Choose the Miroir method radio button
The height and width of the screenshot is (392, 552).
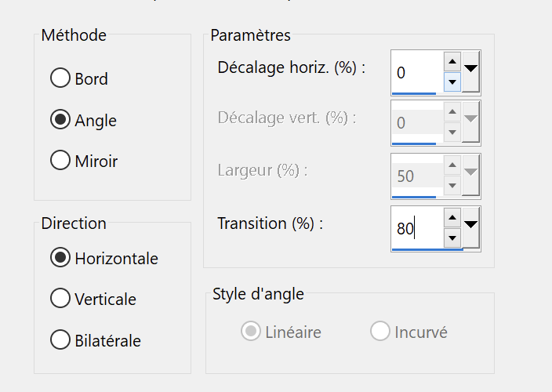60,161
